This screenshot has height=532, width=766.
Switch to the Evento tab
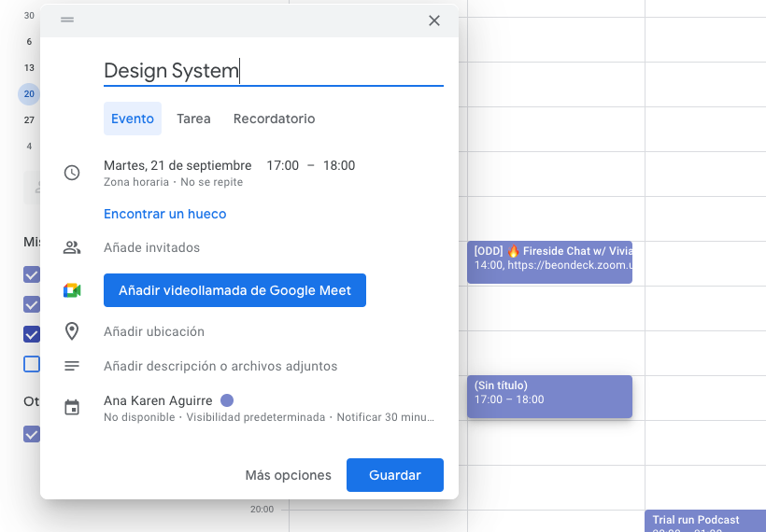pos(133,119)
